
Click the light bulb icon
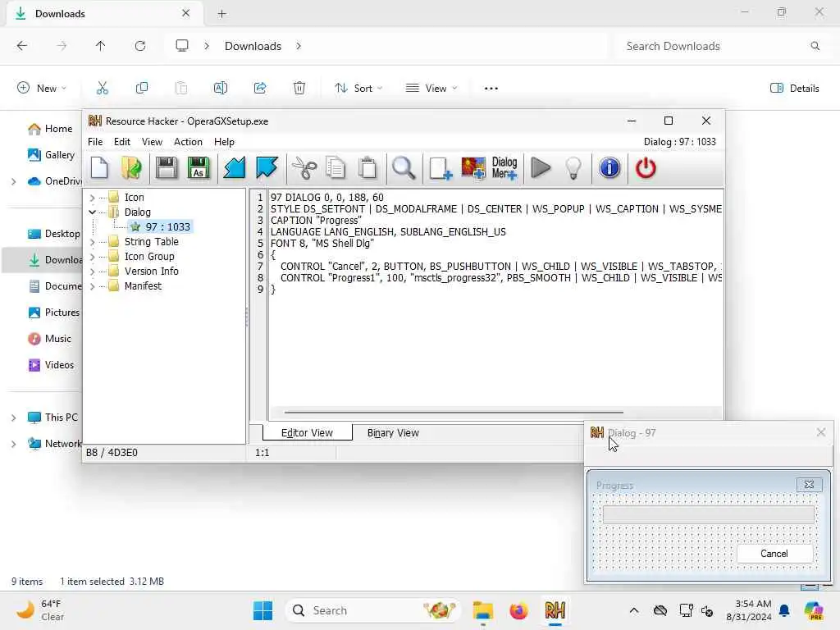coord(573,168)
